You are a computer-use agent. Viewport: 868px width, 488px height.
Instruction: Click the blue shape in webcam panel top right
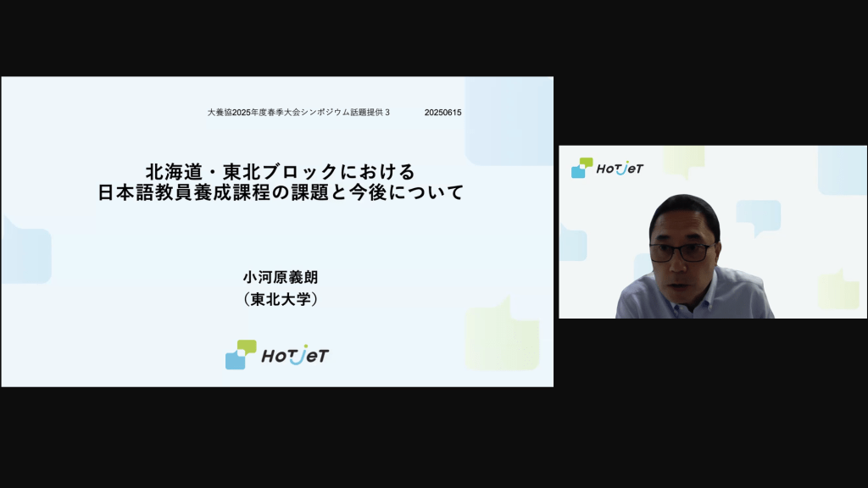pos(842,169)
